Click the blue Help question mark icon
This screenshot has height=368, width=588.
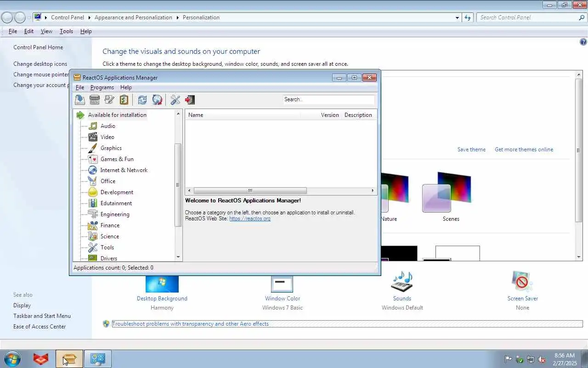point(583,42)
